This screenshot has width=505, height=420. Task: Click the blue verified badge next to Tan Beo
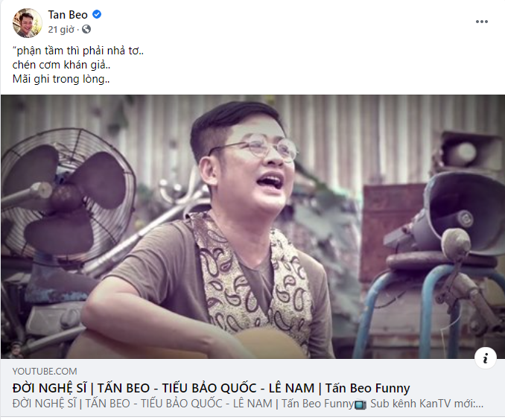97,14
